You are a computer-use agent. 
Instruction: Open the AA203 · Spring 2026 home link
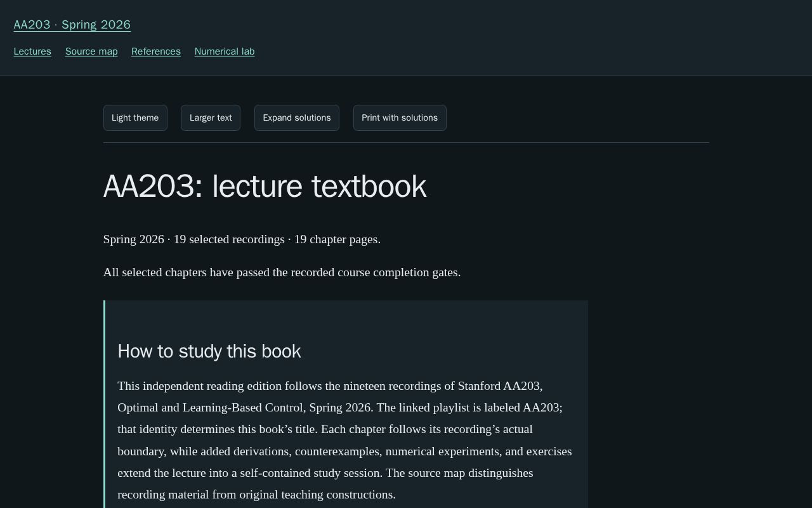[x=72, y=25]
